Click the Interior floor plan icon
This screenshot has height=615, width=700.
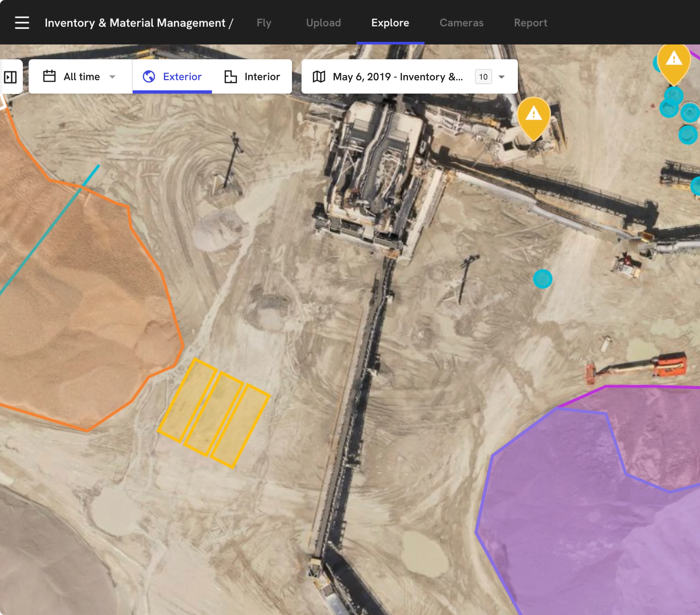pyautogui.click(x=231, y=76)
